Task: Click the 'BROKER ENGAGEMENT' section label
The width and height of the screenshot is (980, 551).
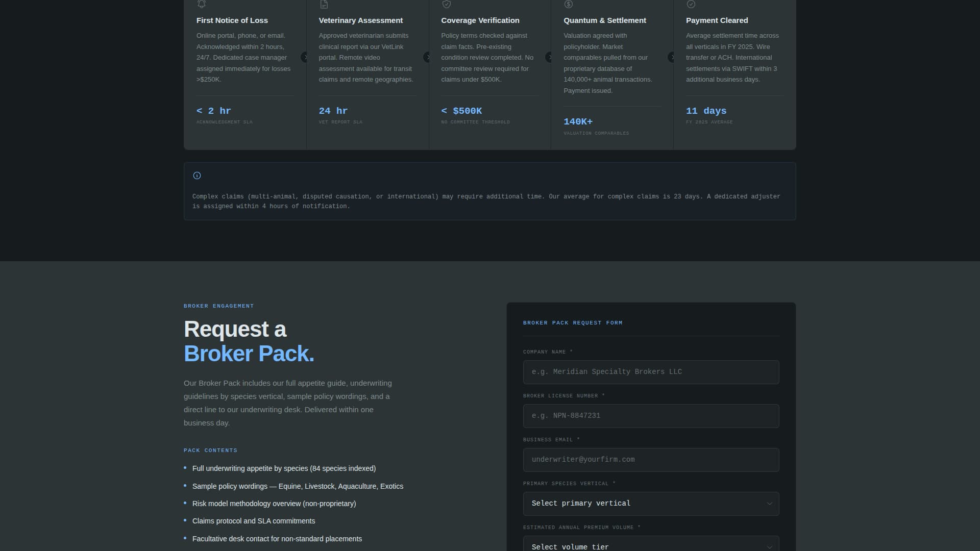Action: (219, 306)
